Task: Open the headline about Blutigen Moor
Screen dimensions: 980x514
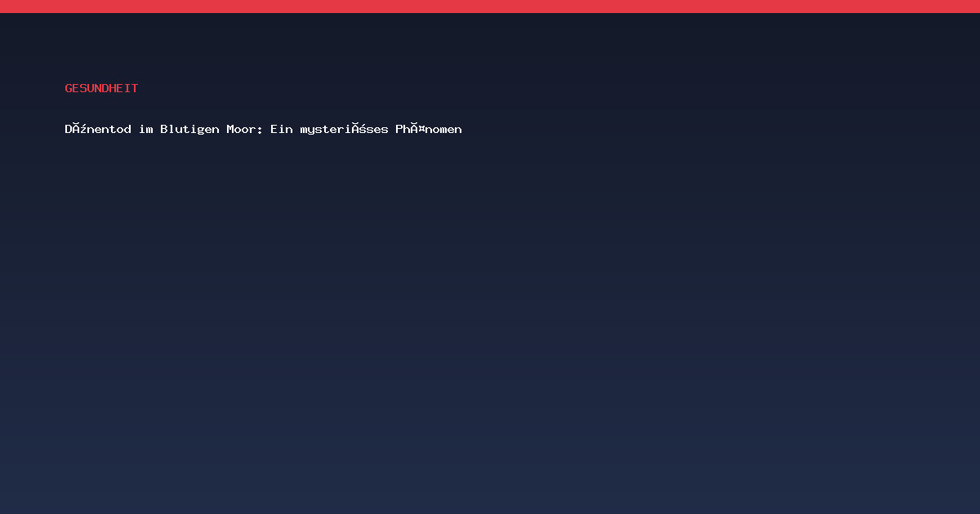Action: pos(263,129)
